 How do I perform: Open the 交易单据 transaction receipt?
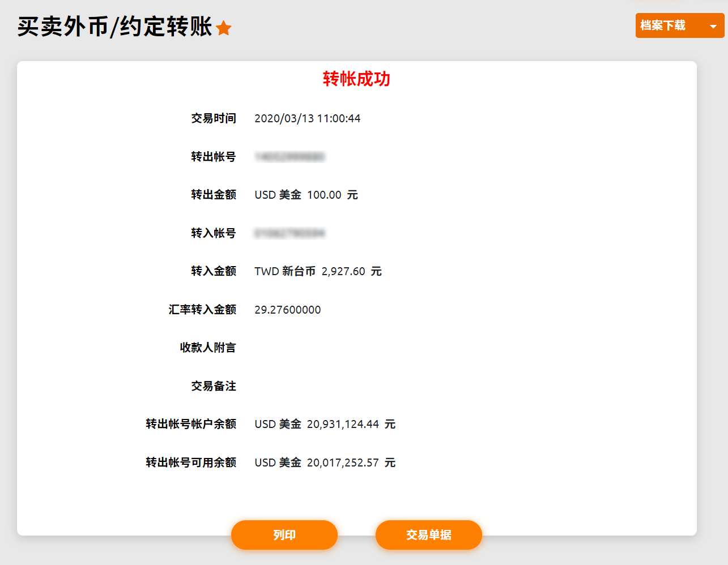(x=428, y=534)
